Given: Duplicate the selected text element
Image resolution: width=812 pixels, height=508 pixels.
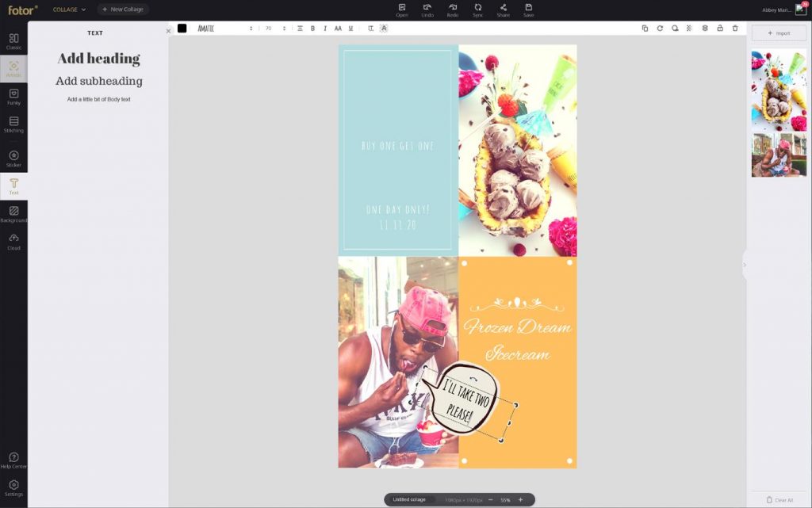Looking at the screenshot, I should tap(645, 29).
